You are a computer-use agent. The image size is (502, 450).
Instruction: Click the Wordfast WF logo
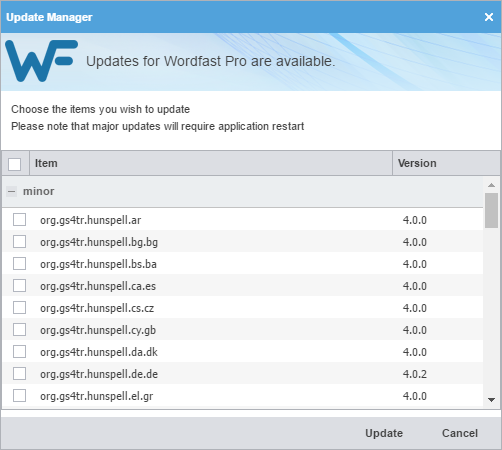[42, 61]
